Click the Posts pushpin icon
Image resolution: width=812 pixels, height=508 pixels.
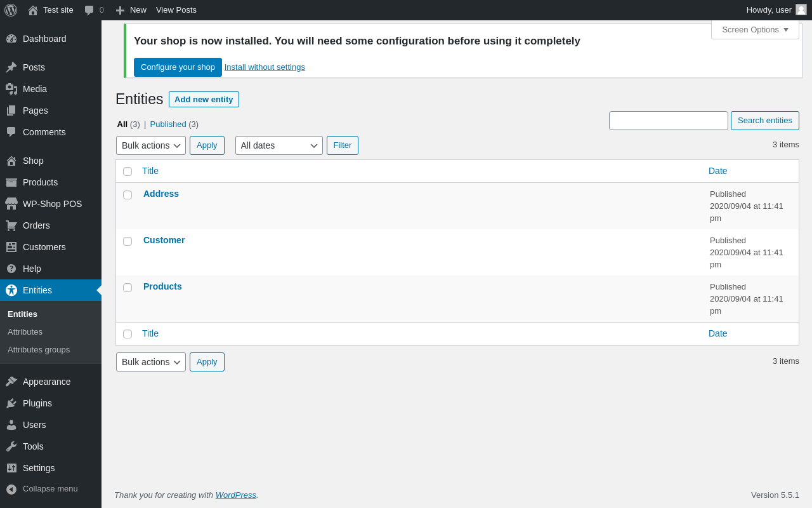coord(11,67)
